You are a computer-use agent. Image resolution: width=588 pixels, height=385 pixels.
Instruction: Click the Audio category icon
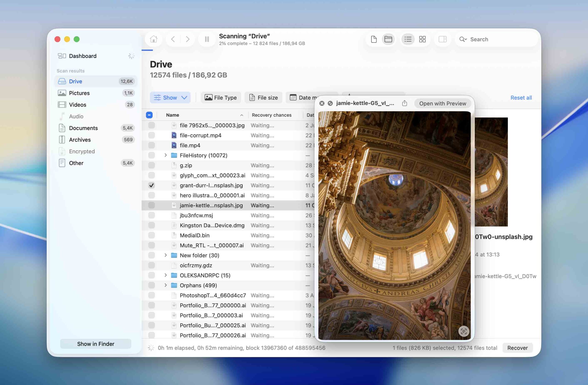[62, 116]
